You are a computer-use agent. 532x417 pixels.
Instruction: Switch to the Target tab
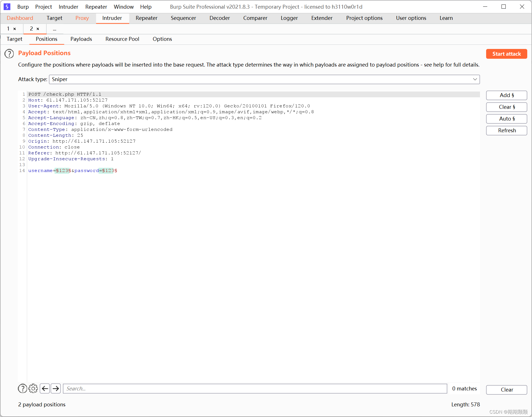pyautogui.click(x=14, y=39)
